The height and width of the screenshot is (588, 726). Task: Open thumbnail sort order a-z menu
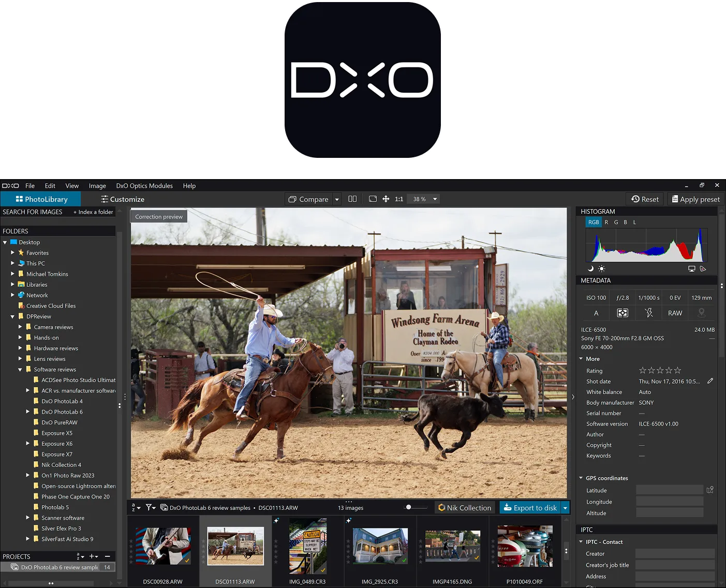pos(136,508)
